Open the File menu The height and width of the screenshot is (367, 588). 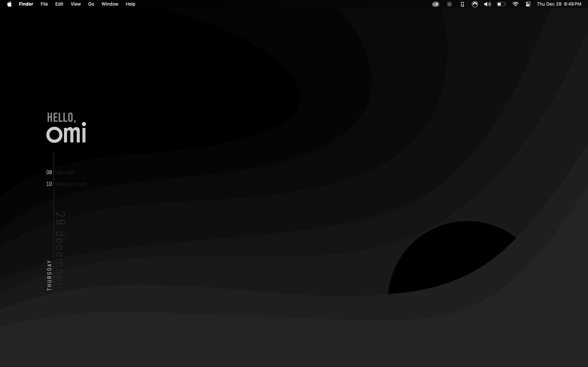pos(44,4)
